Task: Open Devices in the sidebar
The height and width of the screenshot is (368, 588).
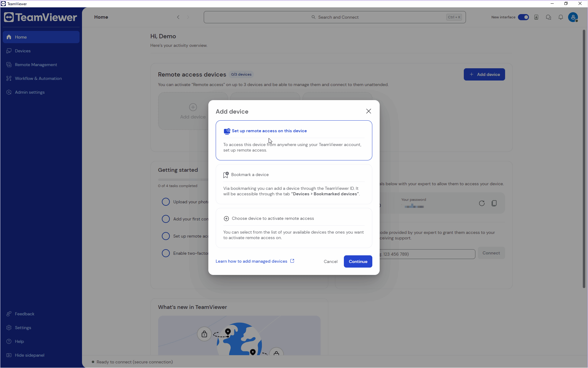Action: click(x=23, y=51)
